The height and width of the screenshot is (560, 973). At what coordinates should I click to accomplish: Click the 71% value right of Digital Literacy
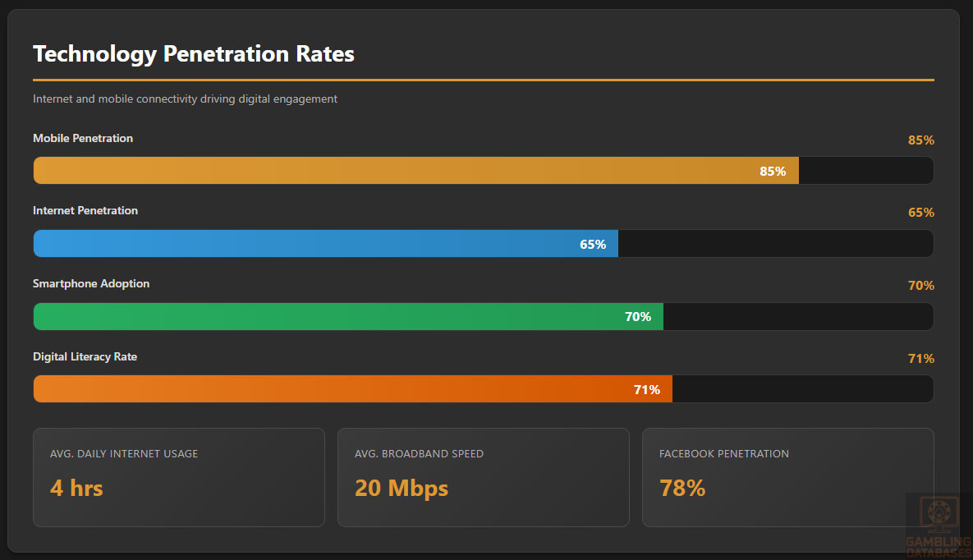tap(920, 359)
